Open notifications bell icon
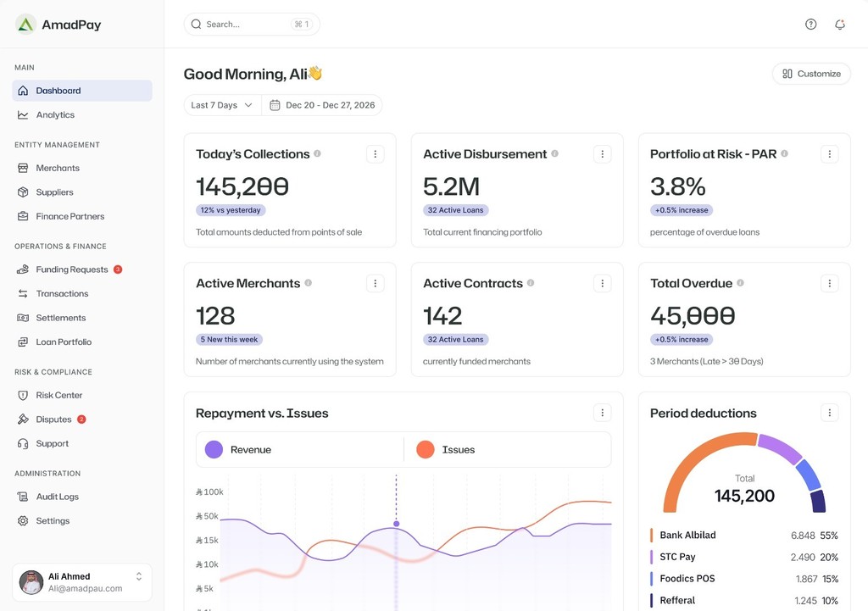The width and height of the screenshot is (868, 611). tap(839, 25)
